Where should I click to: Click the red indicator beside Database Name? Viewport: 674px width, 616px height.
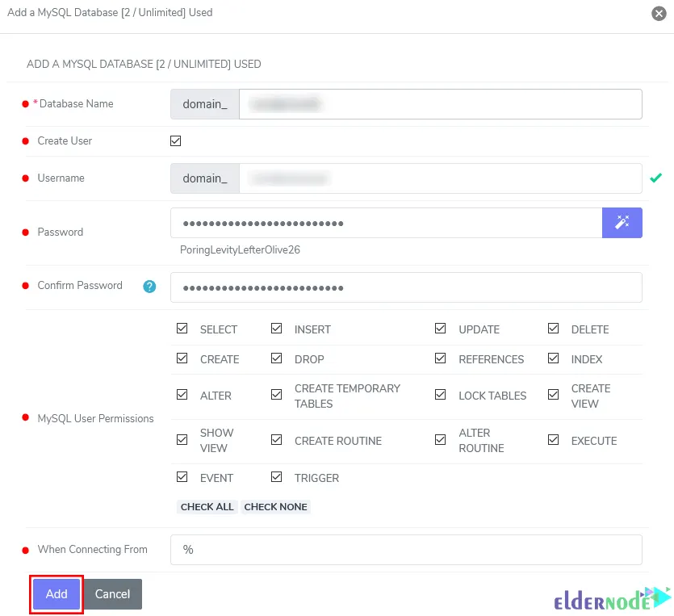23,103
